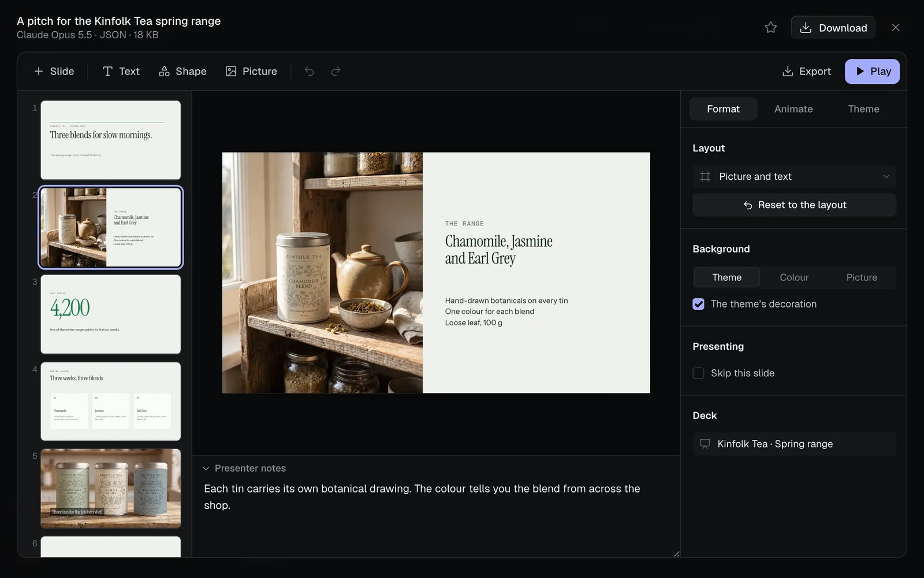Click the Hand-drawn botanicals bullet text on slide
Image resolution: width=924 pixels, height=578 pixels.
pyautogui.click(x=506, y=301)
